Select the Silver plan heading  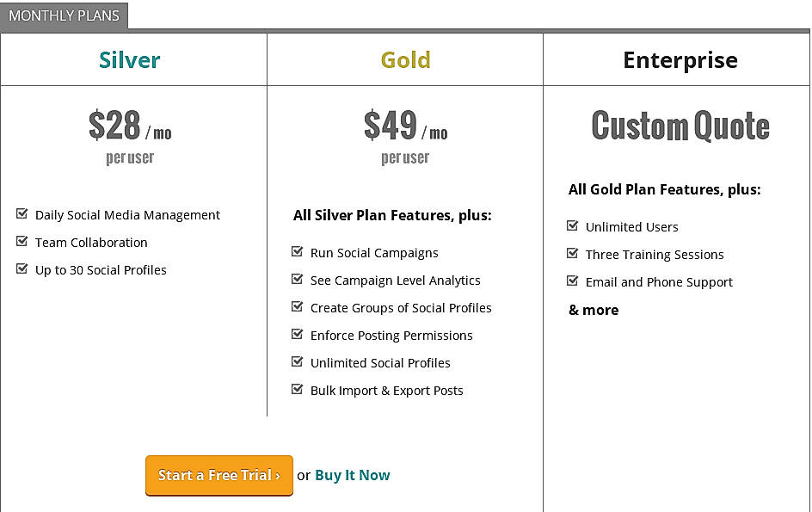pyautogui.click(x=130, y=60)
